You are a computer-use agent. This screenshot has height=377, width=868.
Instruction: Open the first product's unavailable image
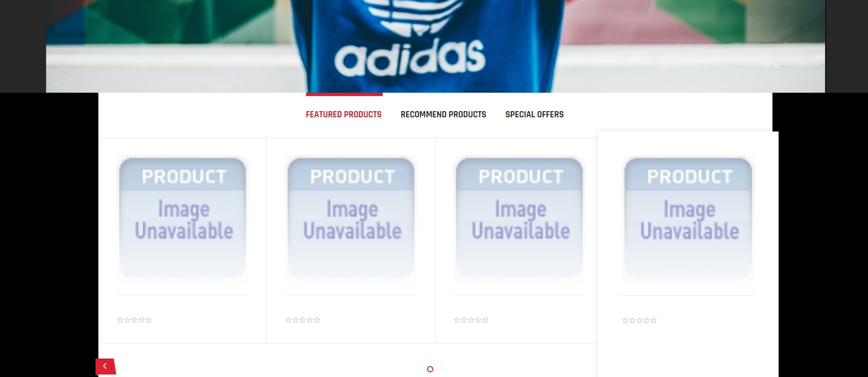pyautogui.click(x=183, y=219)
